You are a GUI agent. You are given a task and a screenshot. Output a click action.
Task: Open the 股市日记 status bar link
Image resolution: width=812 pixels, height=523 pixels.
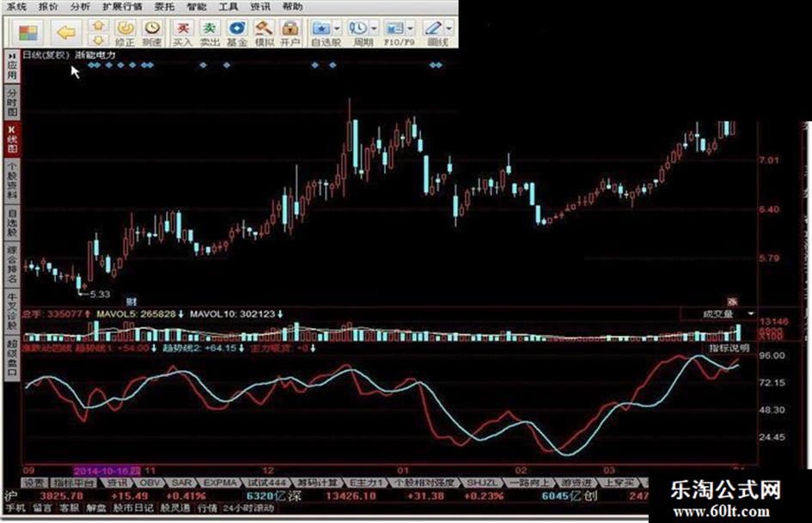(x=133, y=508)
